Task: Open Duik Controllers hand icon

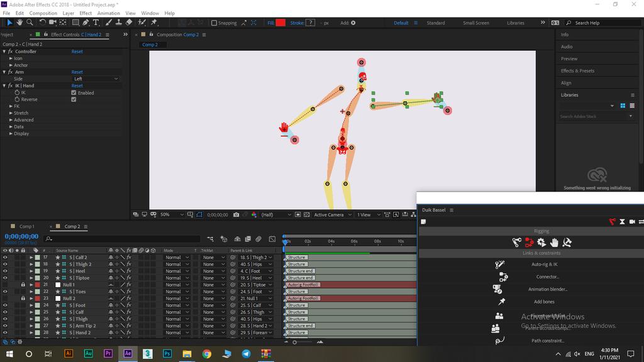Action: click(x=554, y=243)
